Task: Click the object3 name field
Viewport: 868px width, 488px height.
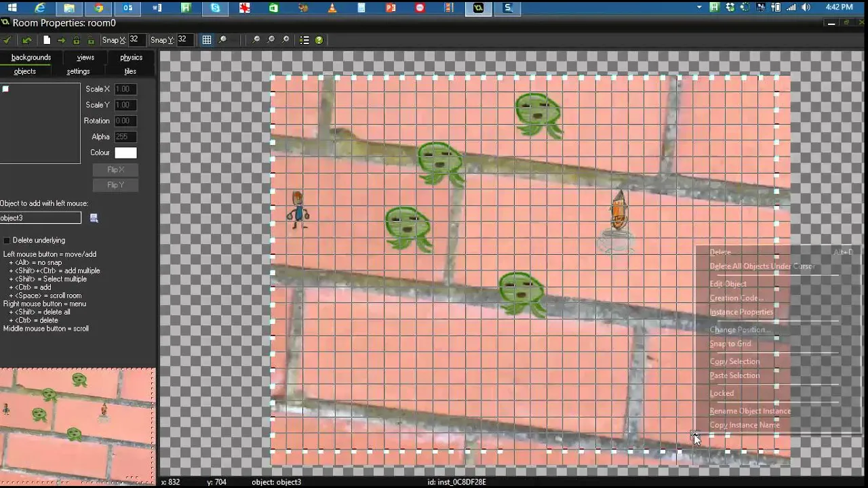Action: click(x=40, y=218)
